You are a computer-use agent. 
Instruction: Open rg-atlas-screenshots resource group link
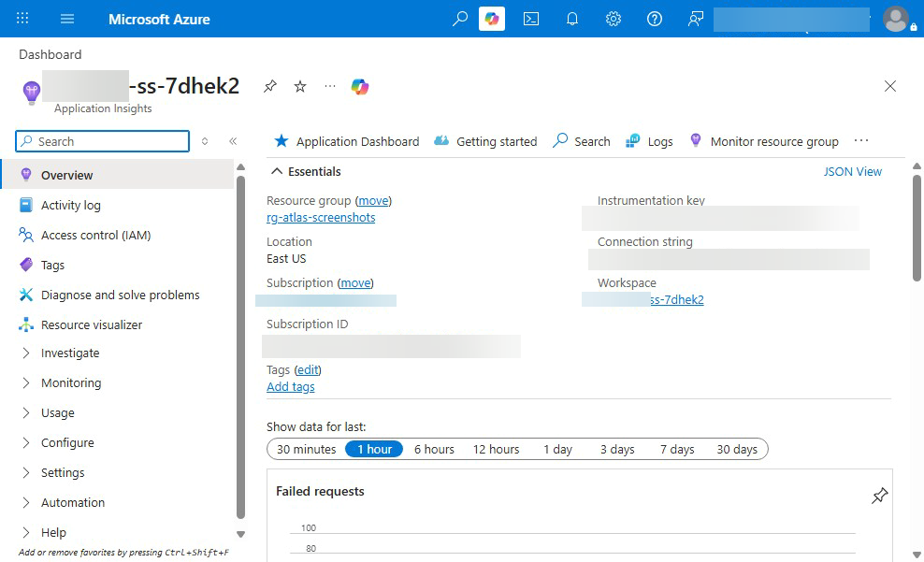click(321, 217)
